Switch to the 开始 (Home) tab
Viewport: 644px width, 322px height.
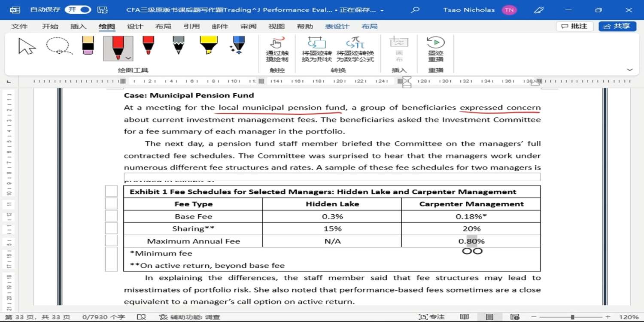pos(50,27)
